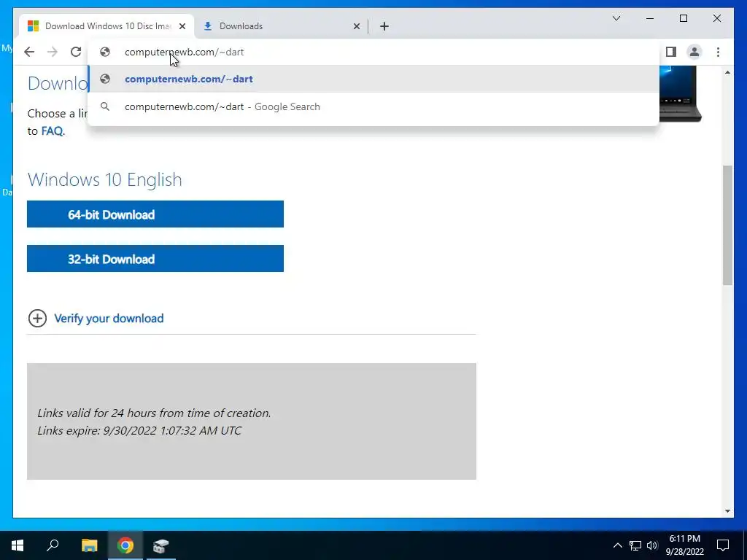Close the Downloads tab
The height and width of the screenshot is (560, 747).
click(x=356, y=26)
